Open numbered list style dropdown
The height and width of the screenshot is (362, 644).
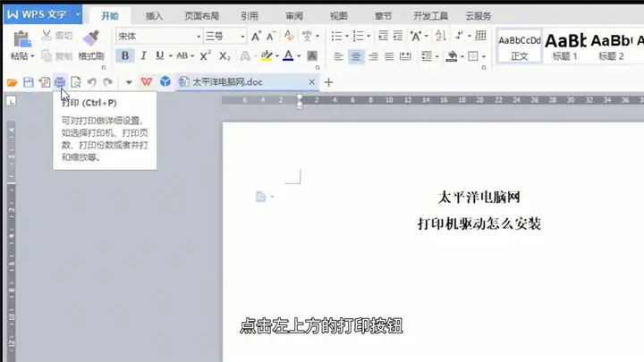[369, 36]
